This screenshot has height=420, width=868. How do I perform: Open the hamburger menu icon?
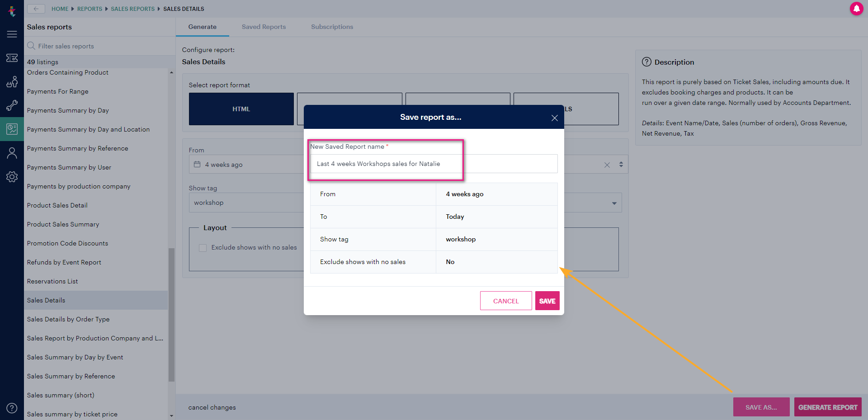(12, 34)
